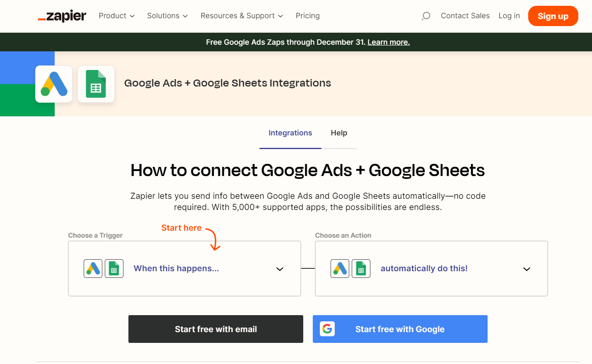Click Start free with Google button
The width and height of the screenshot is (592, 364).
coord(400,329)
